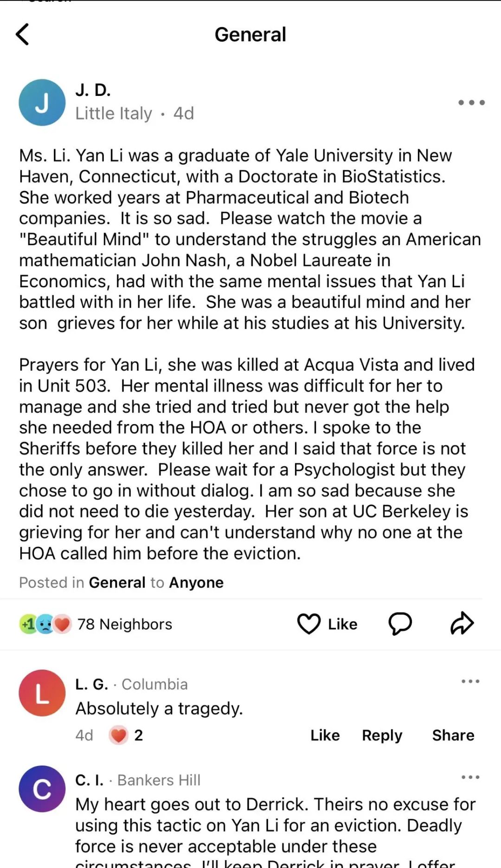
Task: Open L. G.'s comment options menu
Action: coord(470,681)
